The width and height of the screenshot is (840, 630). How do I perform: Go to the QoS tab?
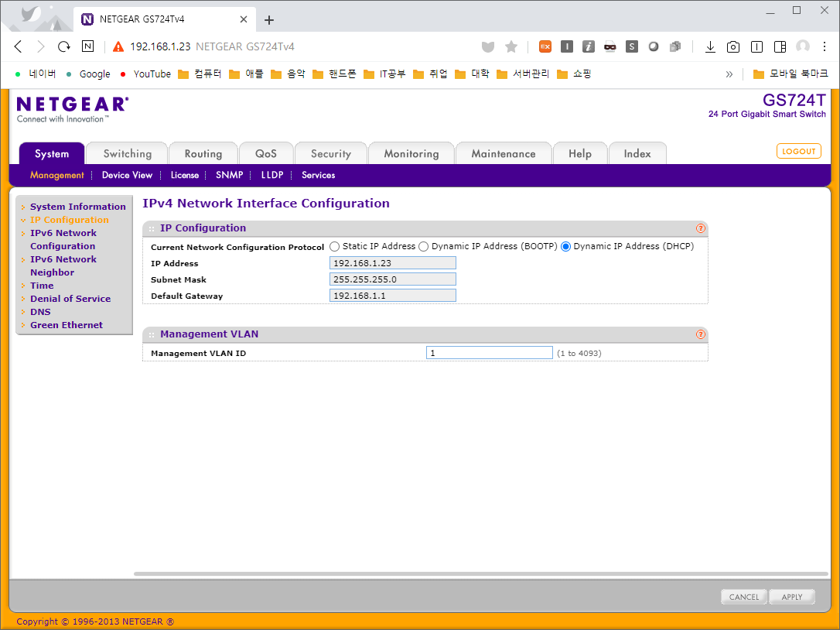point(266,154)
